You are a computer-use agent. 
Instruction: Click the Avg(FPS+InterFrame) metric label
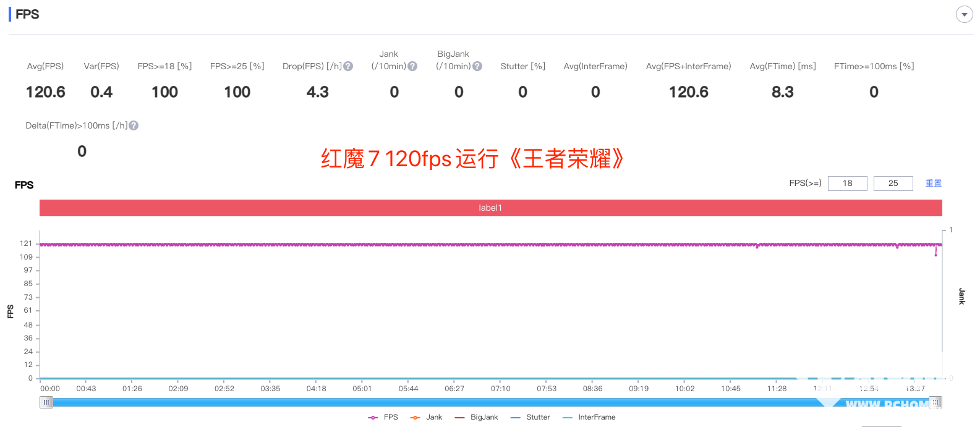688,66
